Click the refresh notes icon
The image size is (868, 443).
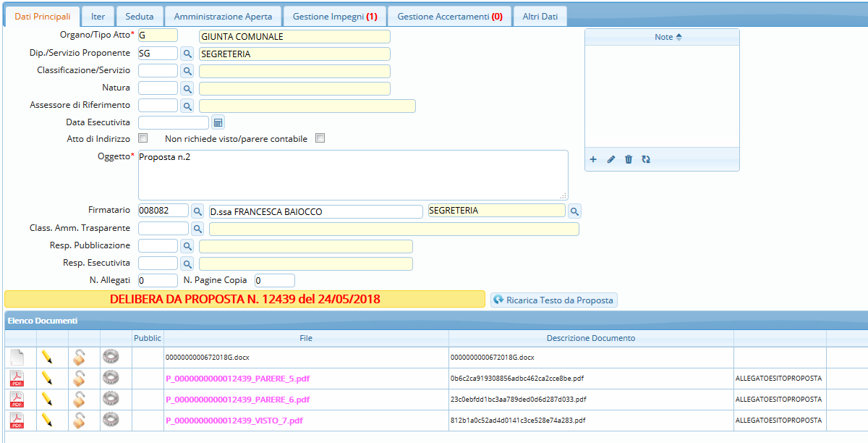646,159
